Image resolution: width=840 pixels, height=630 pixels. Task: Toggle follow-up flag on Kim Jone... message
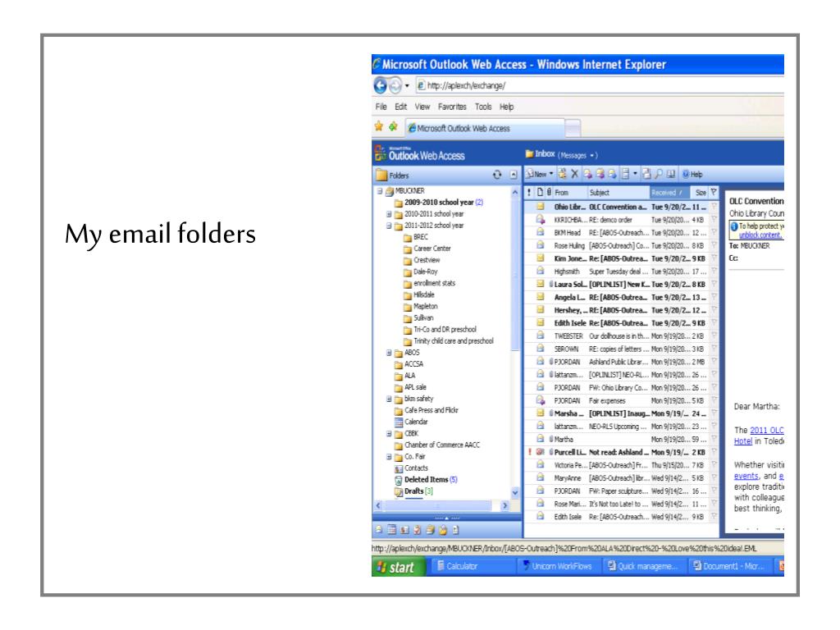tap(714, 258)
